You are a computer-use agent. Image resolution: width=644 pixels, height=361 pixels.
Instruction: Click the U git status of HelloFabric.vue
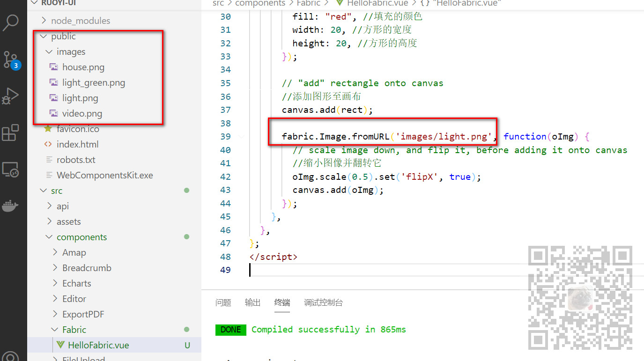(x=187, y=346)
